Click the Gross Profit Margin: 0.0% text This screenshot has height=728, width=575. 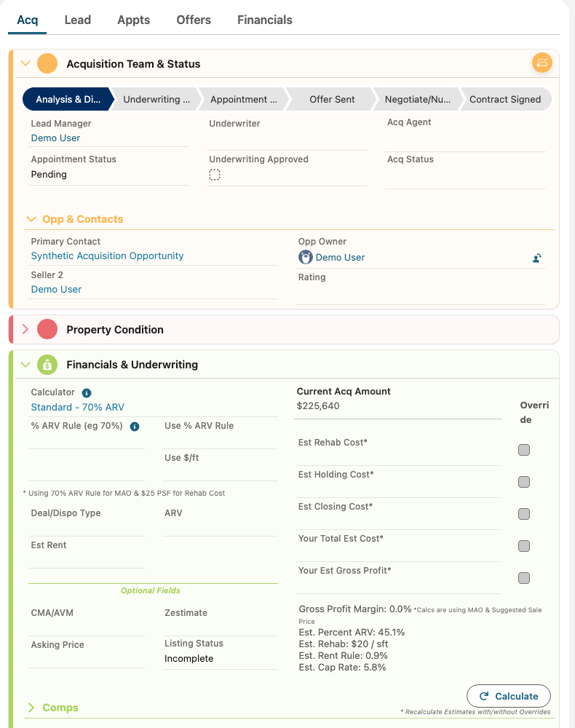[x=355, y=609]
